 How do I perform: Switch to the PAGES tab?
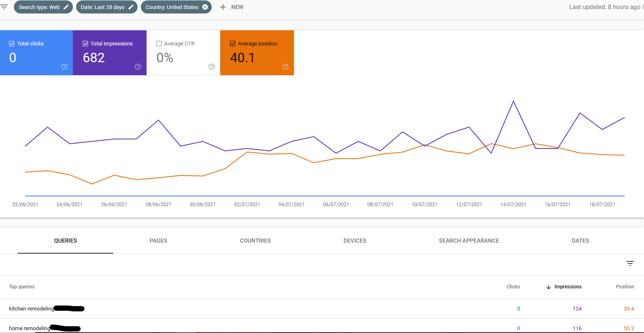tap(158, 241)
